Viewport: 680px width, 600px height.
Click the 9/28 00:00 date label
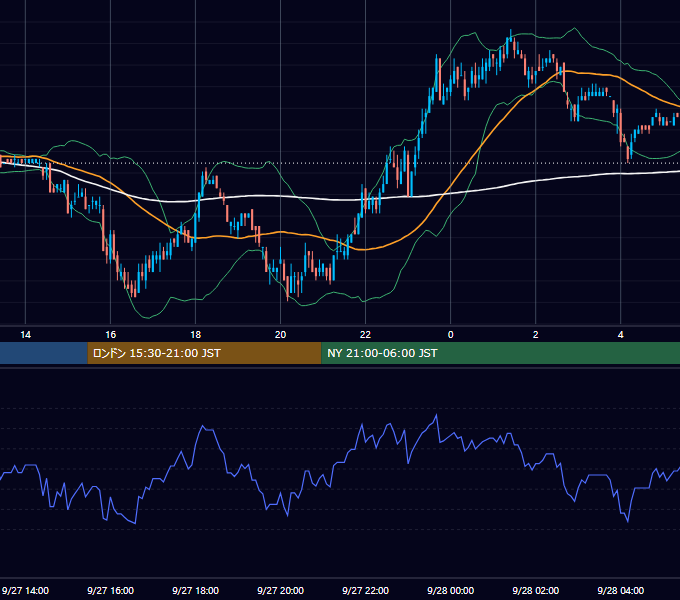(451, 590)
